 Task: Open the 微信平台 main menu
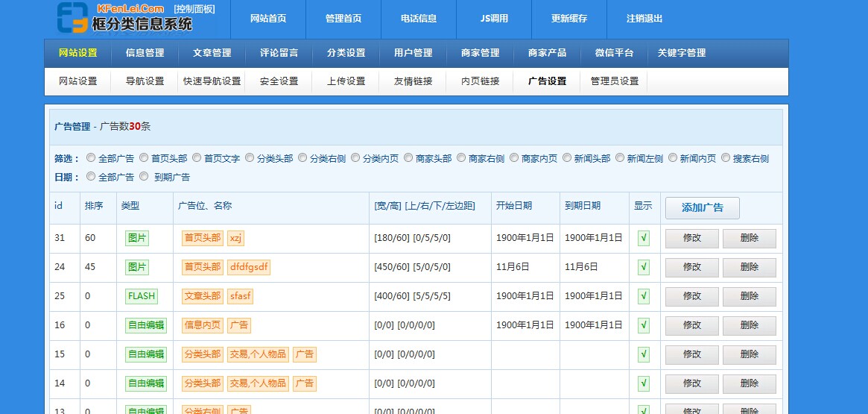(x=614, y=53)
